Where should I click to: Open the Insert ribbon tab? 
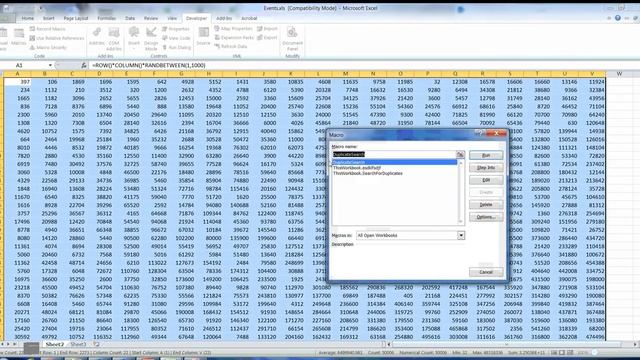point(49,18)
